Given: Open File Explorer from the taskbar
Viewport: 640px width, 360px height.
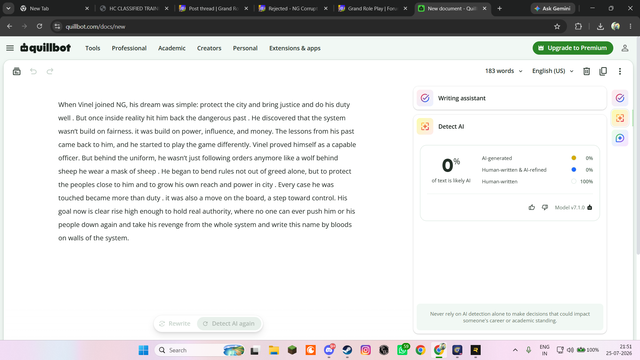Looking at the screenshot, I should pyautogui.click(x=273, y=350).
